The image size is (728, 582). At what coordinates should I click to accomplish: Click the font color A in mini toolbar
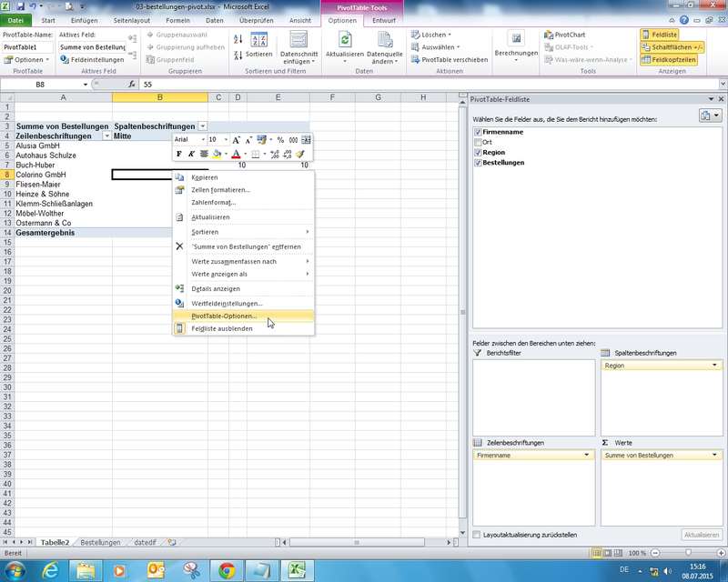tap(235, 155)
